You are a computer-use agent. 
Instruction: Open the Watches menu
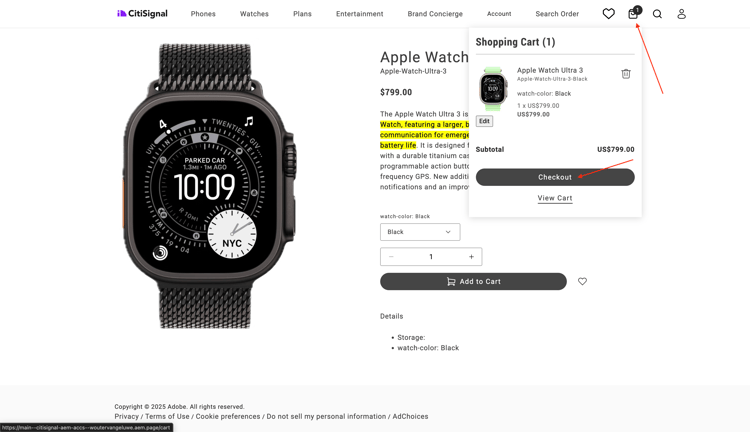(254, 14)
